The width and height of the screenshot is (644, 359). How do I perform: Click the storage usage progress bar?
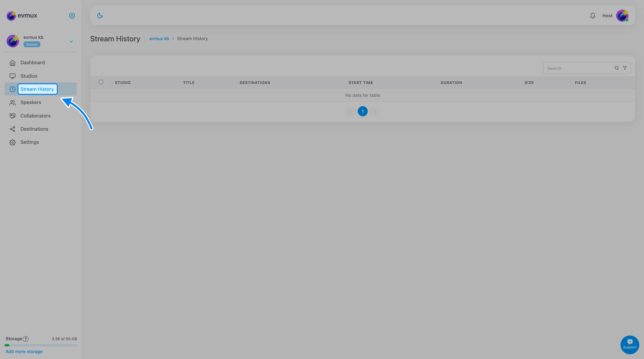[x=41, y=345]
